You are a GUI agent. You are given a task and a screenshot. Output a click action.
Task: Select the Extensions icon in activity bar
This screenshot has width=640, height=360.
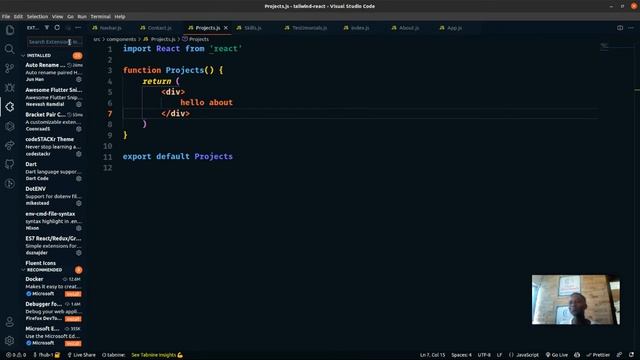point(10,107)
